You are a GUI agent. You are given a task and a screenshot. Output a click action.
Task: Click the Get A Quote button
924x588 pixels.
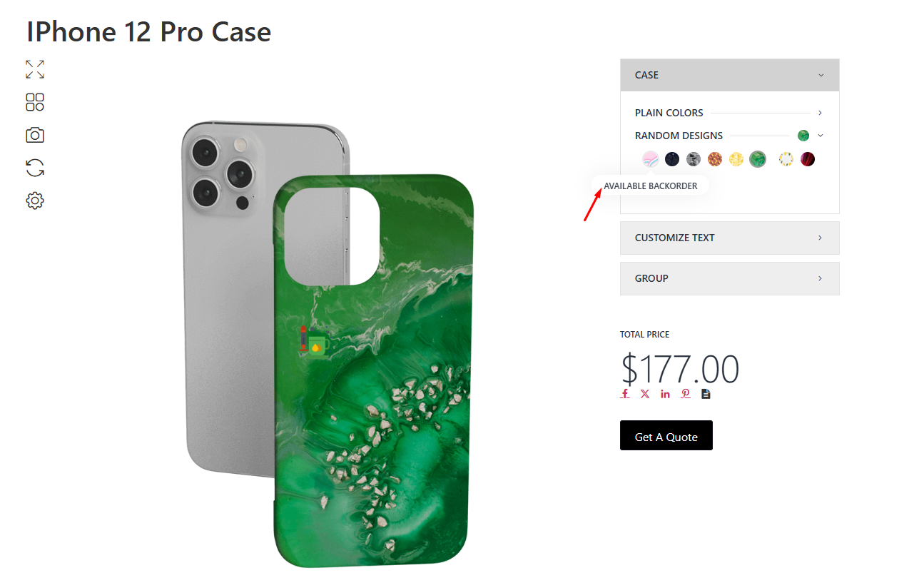tap(666, 436)
